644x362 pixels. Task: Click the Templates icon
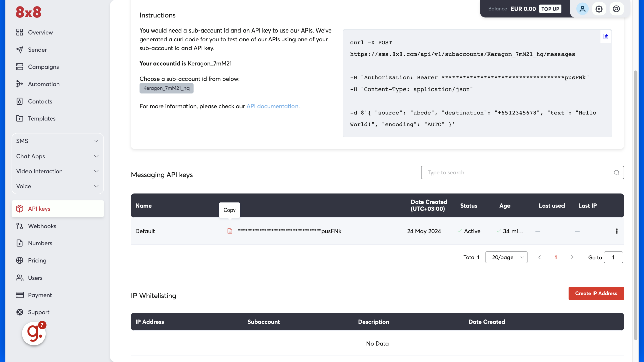click(20, 118)
